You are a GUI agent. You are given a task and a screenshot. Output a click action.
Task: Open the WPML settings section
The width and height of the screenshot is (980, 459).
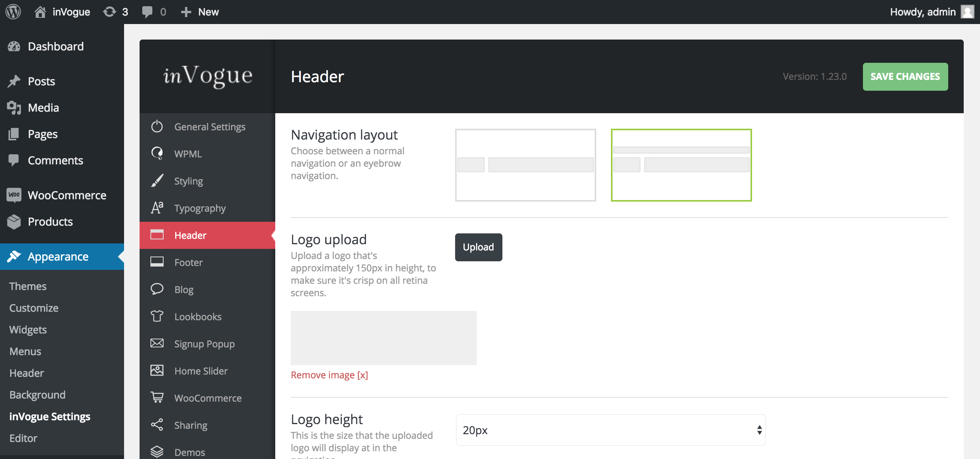207,154
